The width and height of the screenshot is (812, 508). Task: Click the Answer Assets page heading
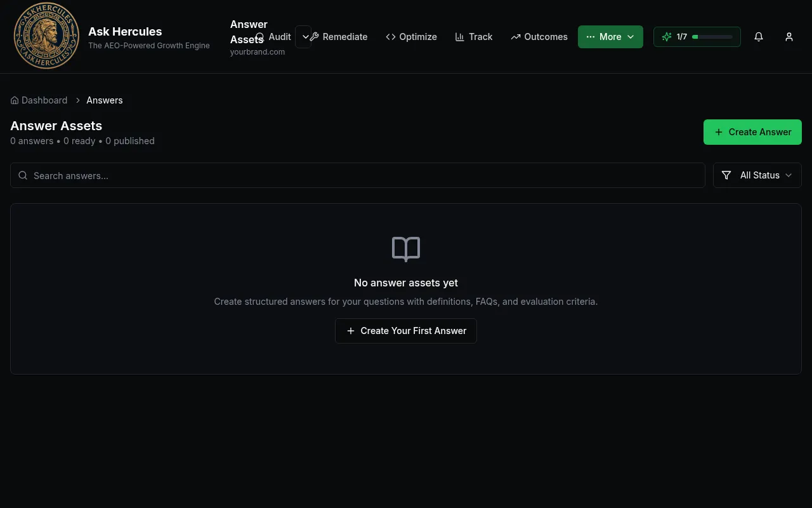56,126
